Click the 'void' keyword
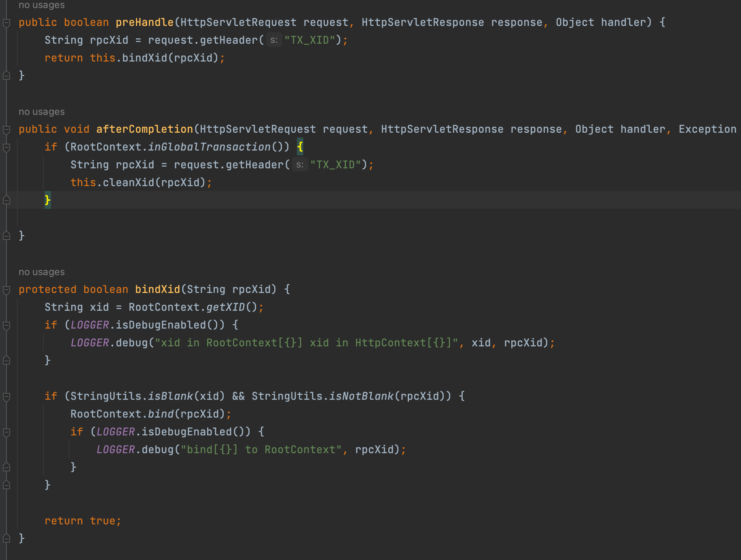Viewport: 741px width, 560px height. 76,129
